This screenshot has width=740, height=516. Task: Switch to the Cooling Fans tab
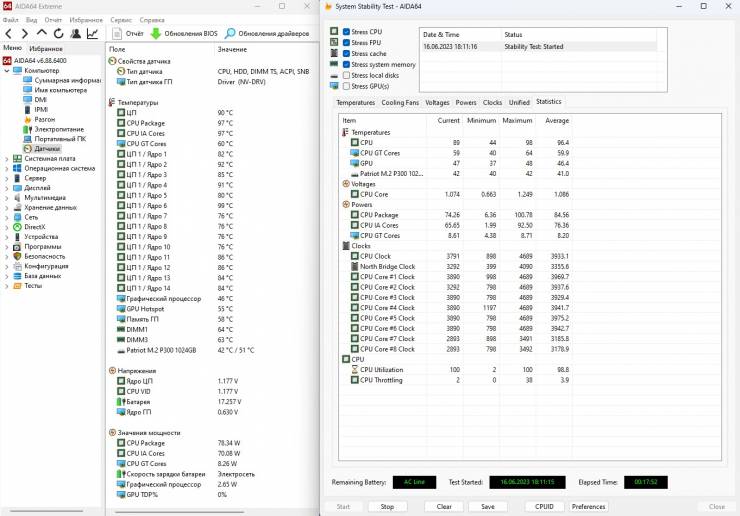pyautogui.click(x=400, y=102)
